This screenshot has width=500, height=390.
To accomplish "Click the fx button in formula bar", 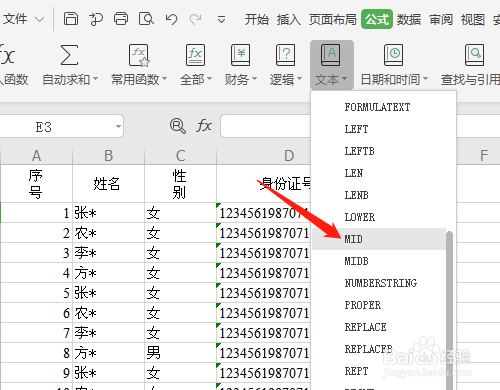I will (204, 126).
